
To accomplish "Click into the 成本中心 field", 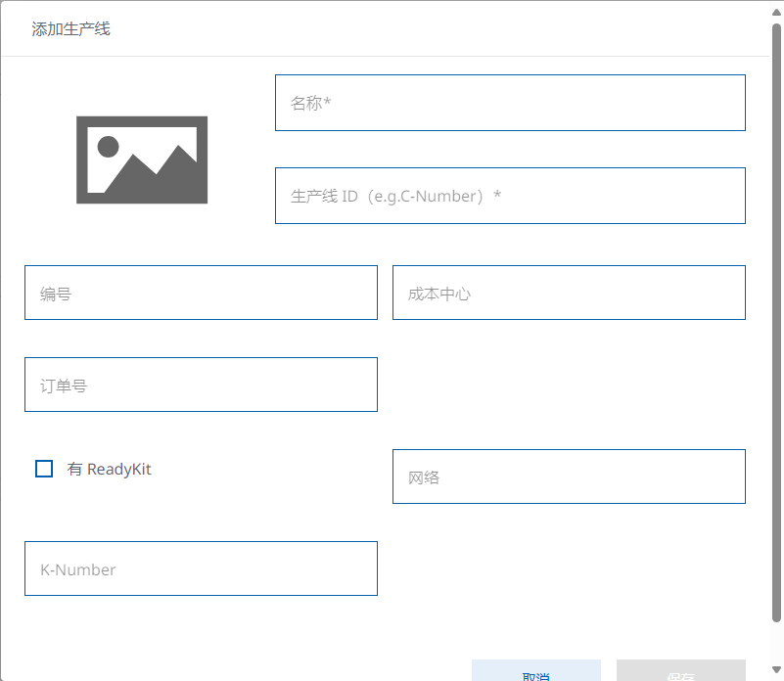I will pos(569,293).
